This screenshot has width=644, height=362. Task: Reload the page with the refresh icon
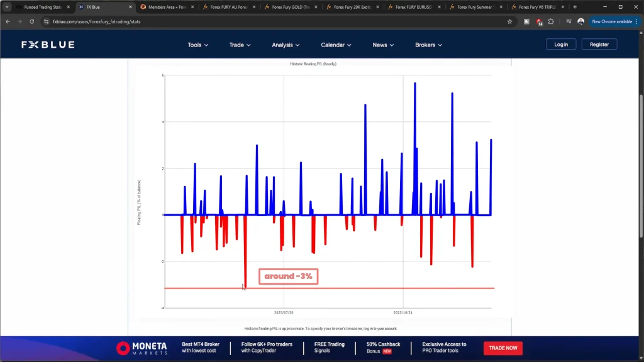pyautogui.click(x=31, y=21)
